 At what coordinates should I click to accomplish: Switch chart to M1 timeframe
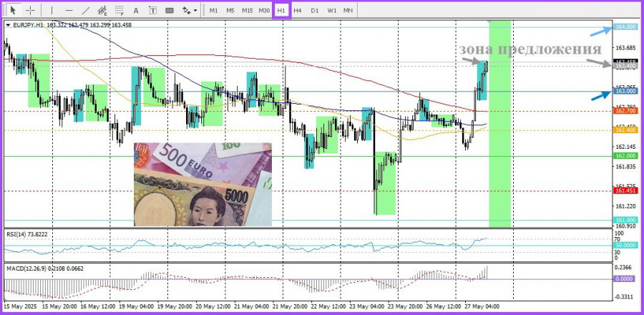click(213, 10)
